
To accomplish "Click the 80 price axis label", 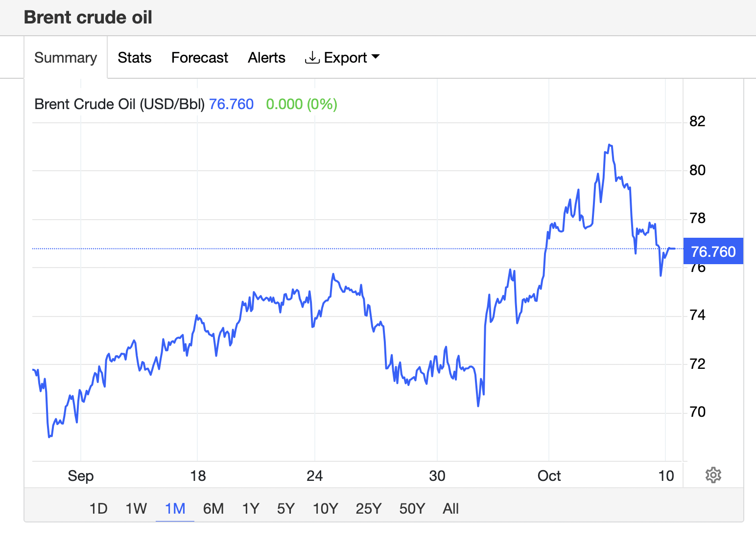I will 697,170.
